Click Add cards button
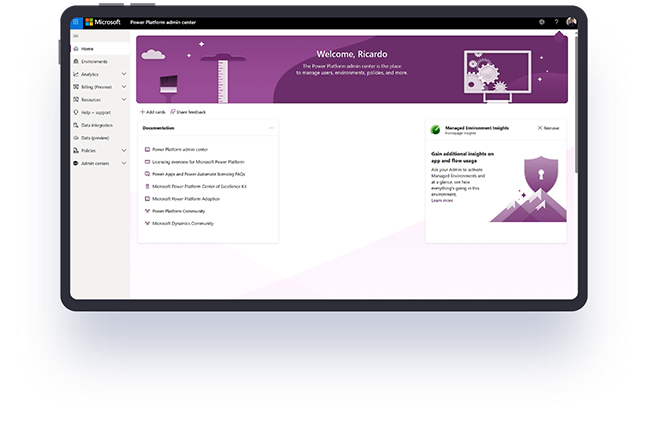 (x=153, y=112)
